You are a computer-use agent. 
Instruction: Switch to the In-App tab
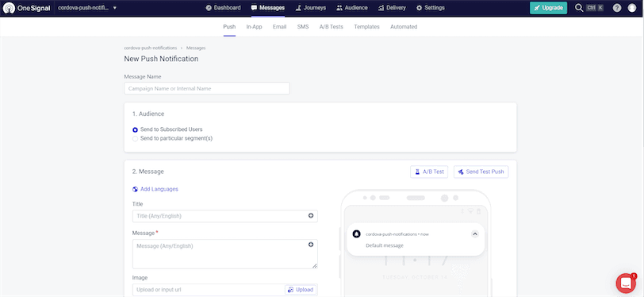[x=255, y=27]
